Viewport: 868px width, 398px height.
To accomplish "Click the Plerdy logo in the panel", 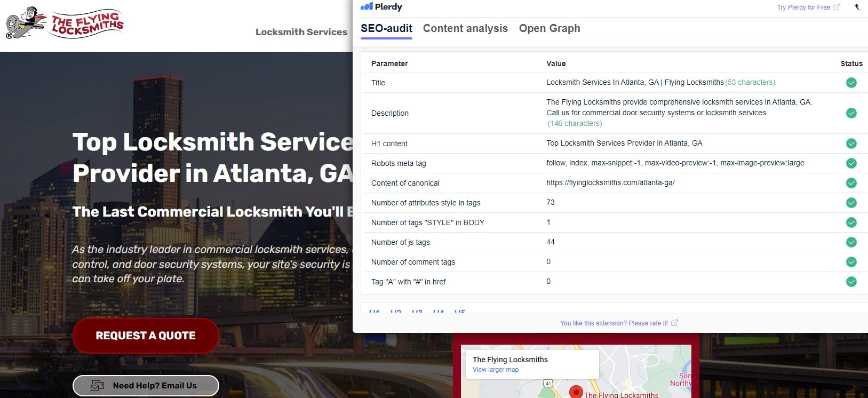I will (x=381, y=7).
